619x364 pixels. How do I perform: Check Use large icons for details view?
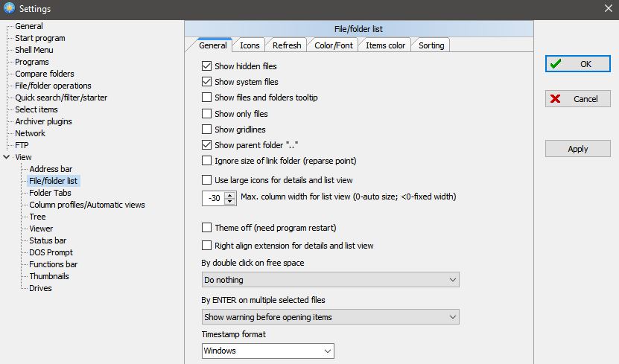point(206,180)
